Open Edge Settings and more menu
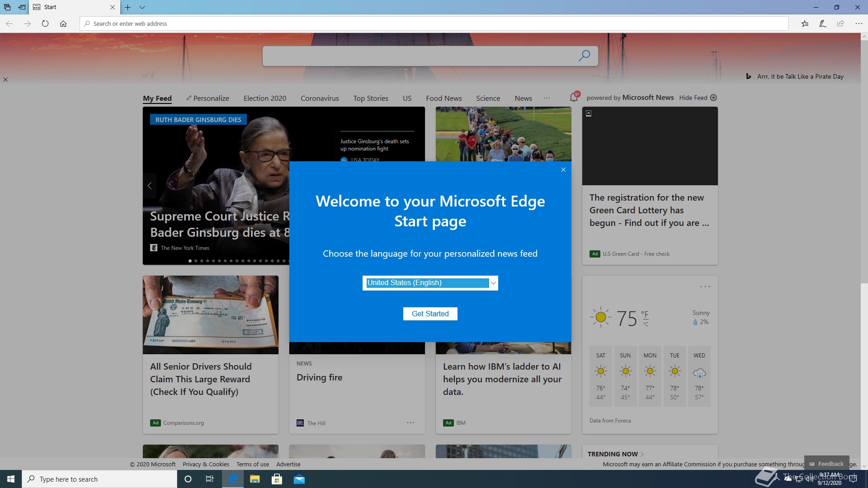This screenshot has width=868, height=488. coord(859,23)
